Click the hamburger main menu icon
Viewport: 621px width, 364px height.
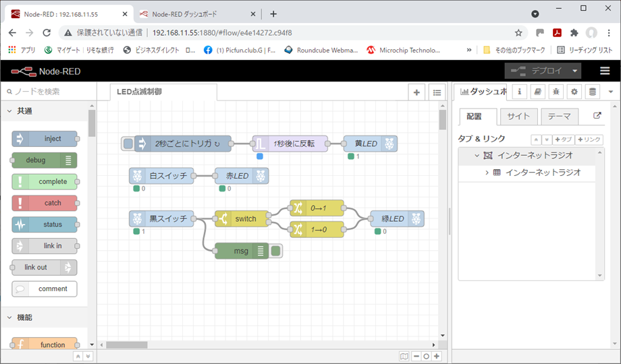pyautogui.click(x=605, y=71)
